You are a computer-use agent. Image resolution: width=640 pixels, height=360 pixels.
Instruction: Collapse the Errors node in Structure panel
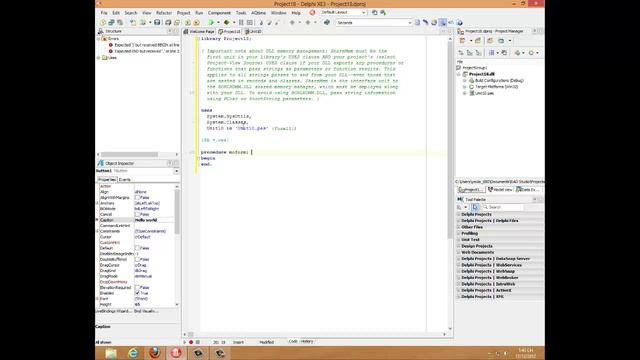point(98,39)
